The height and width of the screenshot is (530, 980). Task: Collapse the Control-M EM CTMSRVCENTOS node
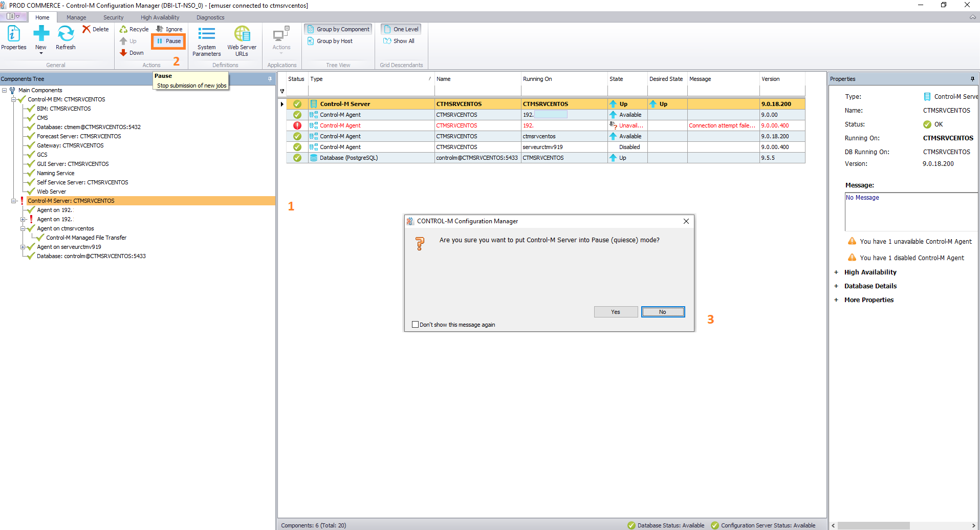(14, 99)
